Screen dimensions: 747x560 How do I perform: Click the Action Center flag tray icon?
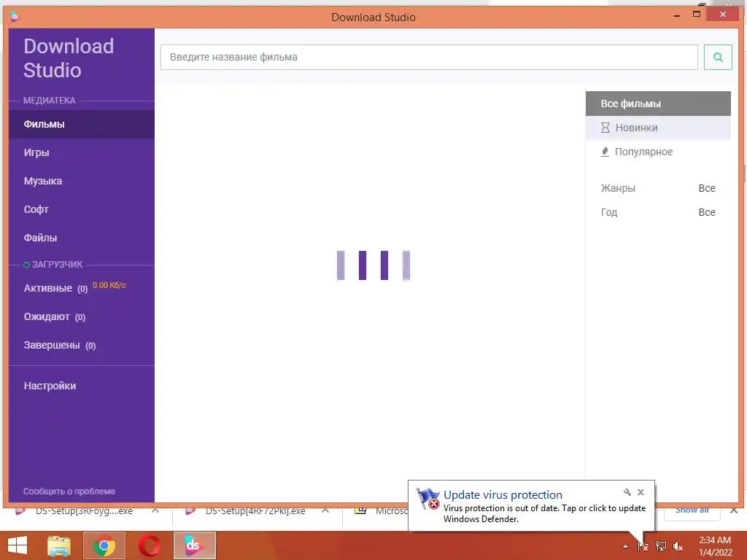click(643, 546)
